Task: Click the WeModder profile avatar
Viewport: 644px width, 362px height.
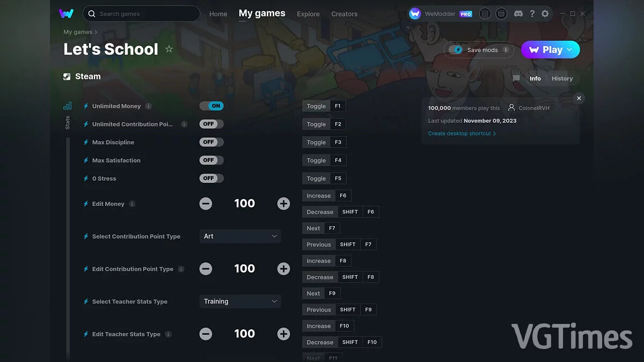Action: click(x=415, y=13)
